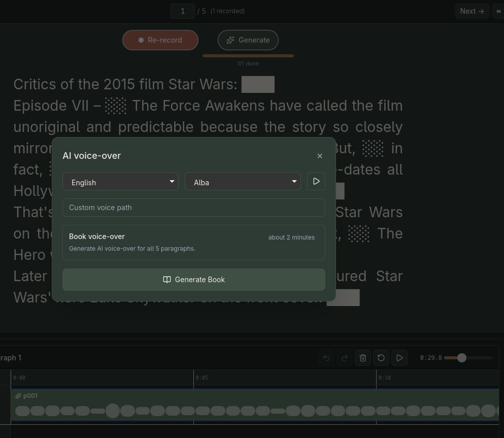The image size is (504, 438).
Task: Click the '1/1 done' status text
Action: (x=248, y=63)
